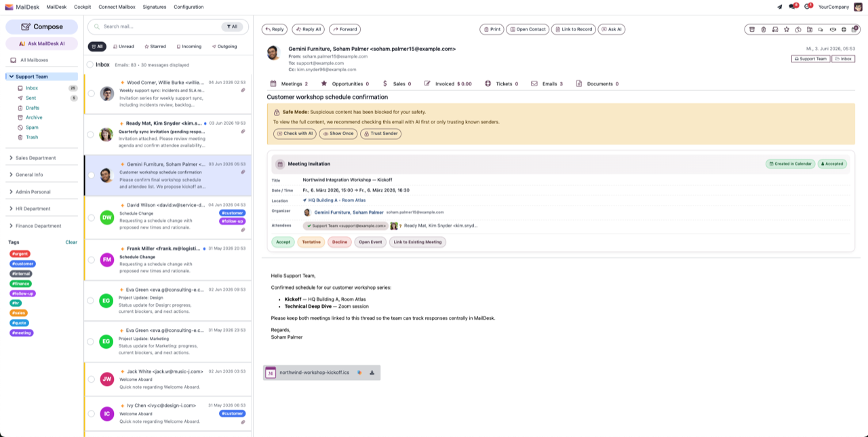Tick the checkbox on Ivy Chen email
868x437 pixels.
pyautogui.click(x=91, y=414)
